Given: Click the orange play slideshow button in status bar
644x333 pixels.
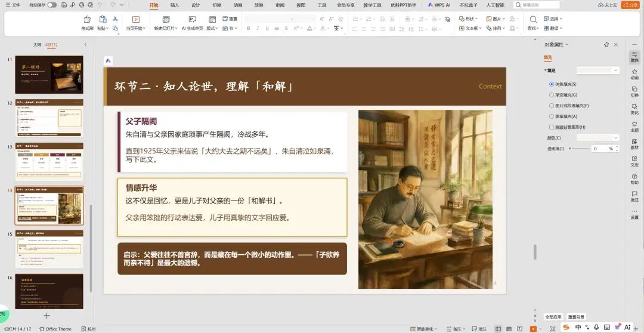Looking at the screenshot, I should pyautogui.click(x=532, y=329).
